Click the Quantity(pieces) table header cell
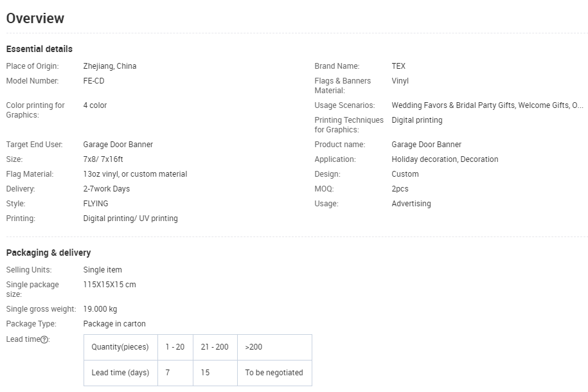 tap(120, 347)
